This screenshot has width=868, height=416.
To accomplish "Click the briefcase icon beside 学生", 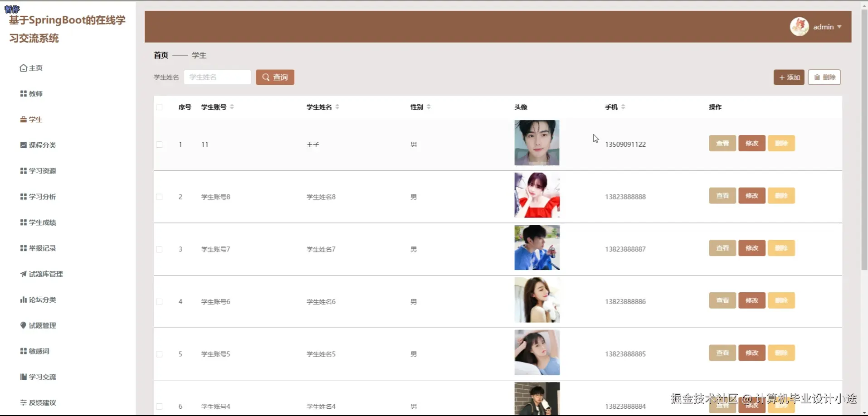I will click(x=24, y=120).
